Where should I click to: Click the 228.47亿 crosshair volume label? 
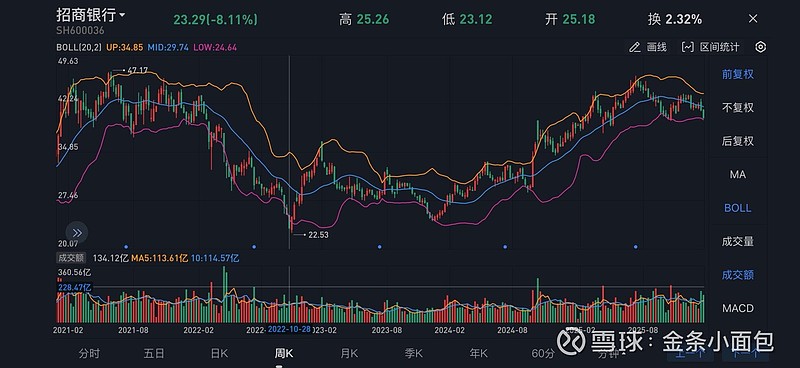point(74,288)
